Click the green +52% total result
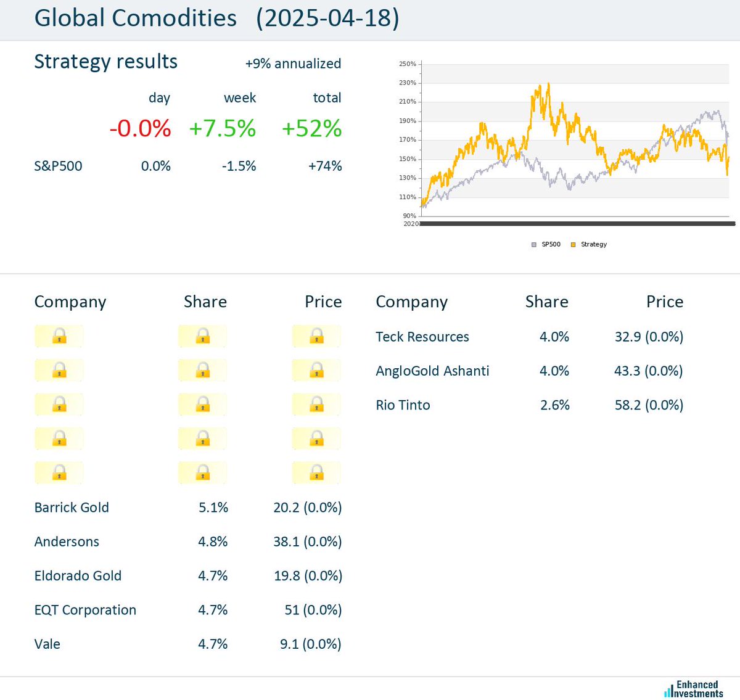This screenshot has height=700, width=740. (x=311, y=128)
